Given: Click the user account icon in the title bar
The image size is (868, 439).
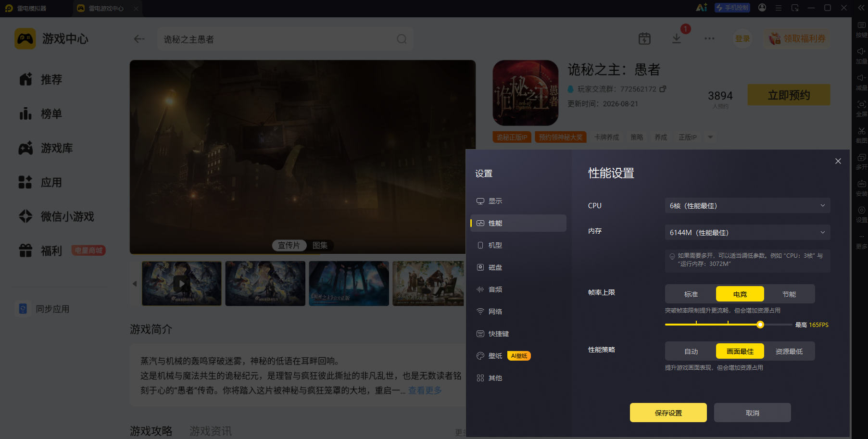Looking at the screenshot, I should 762,8.
